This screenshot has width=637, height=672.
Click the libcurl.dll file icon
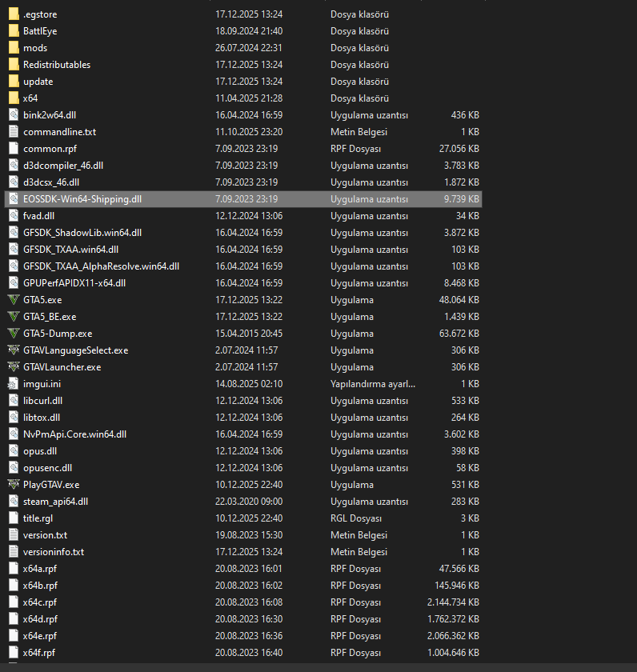14,400
